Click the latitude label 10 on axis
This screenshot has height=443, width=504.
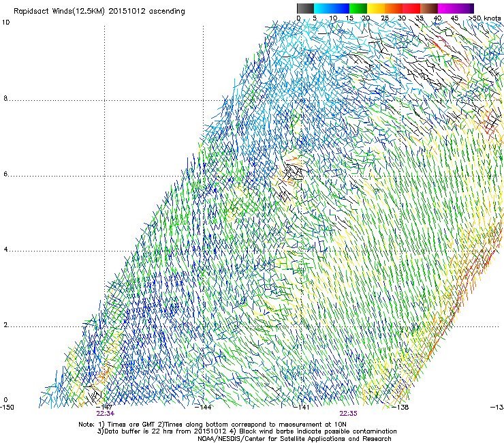[x=5, y=22]
